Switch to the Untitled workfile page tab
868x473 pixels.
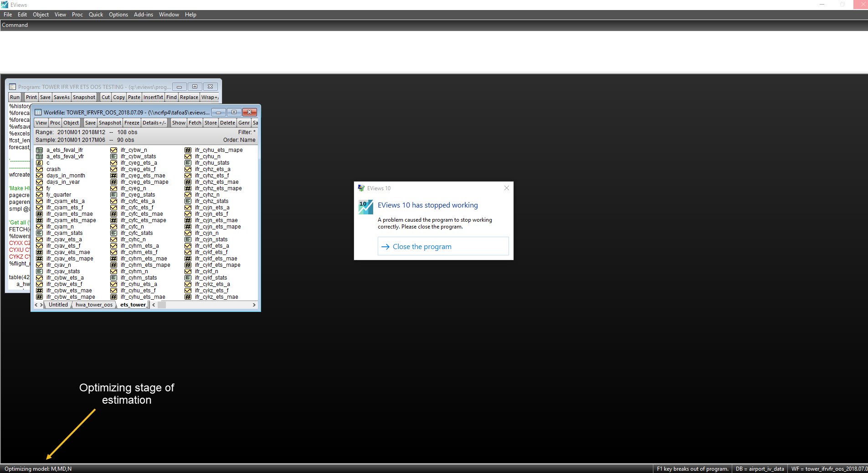[x=58, y=305]
